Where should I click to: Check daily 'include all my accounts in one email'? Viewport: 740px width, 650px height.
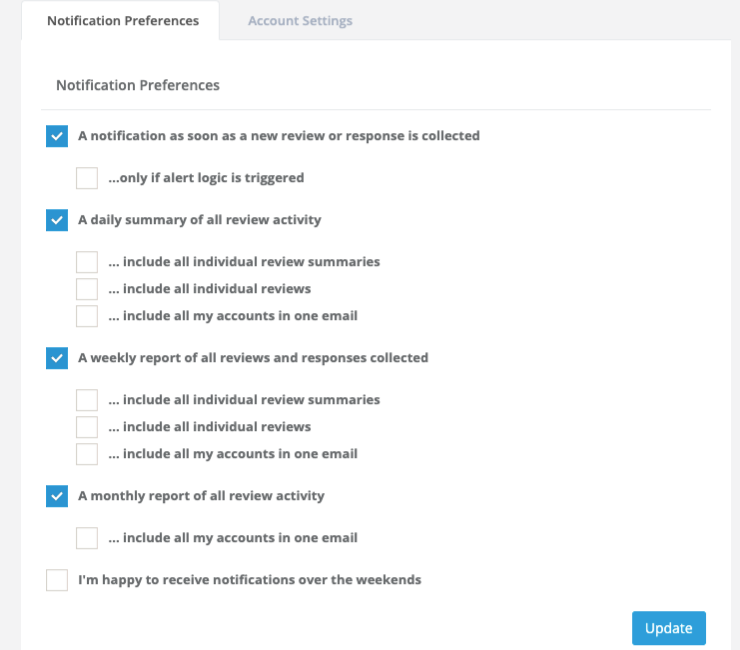[x=87, y=316]
